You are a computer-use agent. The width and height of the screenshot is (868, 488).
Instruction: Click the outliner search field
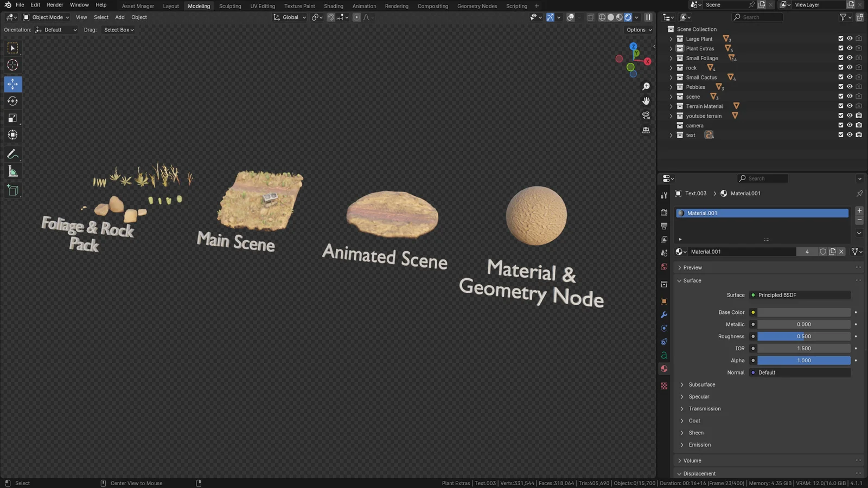(x=757, y=17)
